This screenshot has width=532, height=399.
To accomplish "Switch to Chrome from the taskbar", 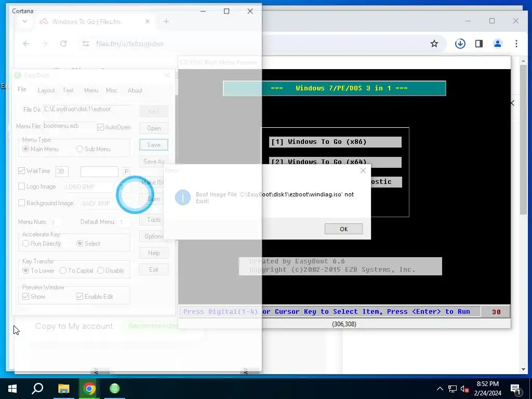I will tap(89, 389).
